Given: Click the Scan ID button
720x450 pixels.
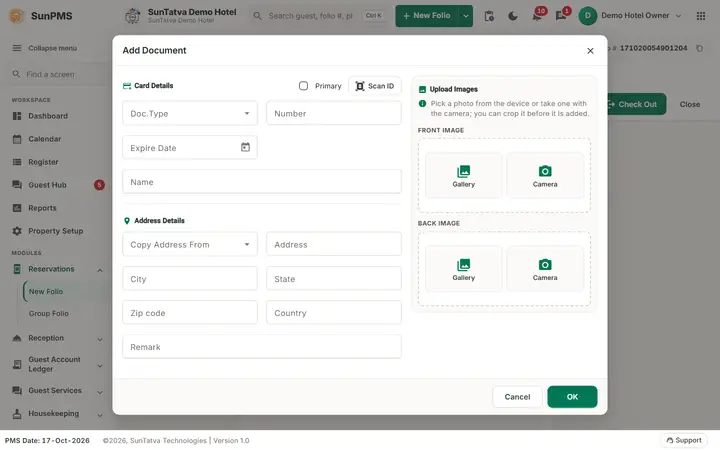Looking at the screenshot, I should point(375,86).
